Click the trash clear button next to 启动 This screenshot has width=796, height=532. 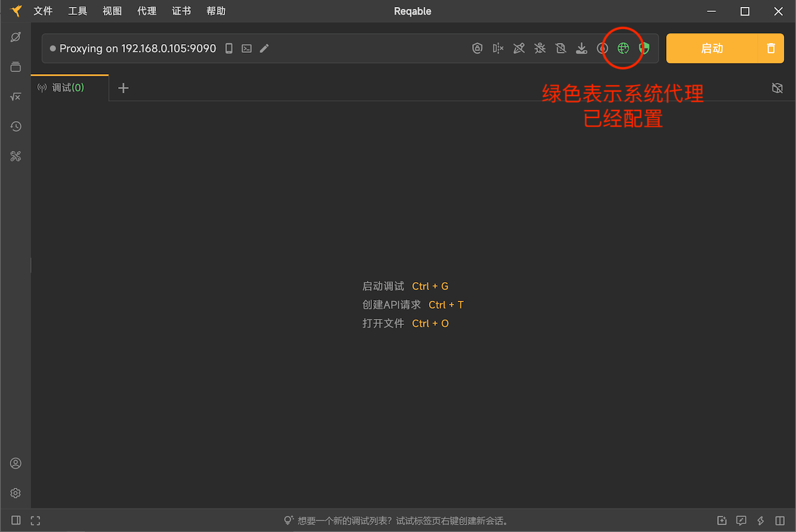(771, 48)
